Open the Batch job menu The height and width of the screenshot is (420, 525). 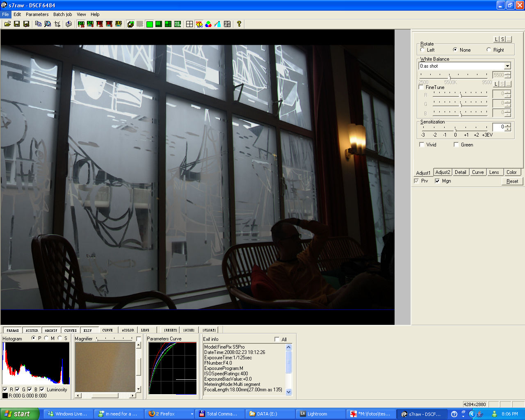tap(62, 14)
